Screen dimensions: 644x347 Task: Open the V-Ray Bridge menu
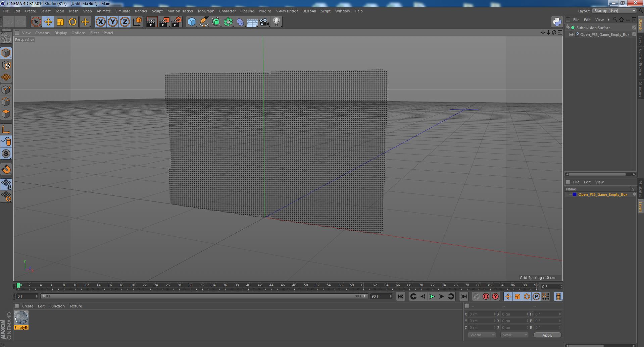point(287,11)
